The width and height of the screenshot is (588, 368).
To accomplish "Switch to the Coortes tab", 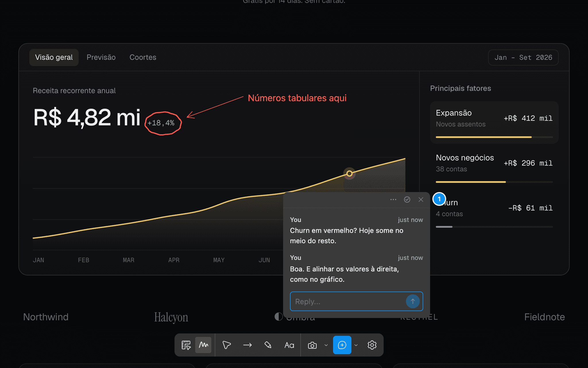I will pos(143,57).
